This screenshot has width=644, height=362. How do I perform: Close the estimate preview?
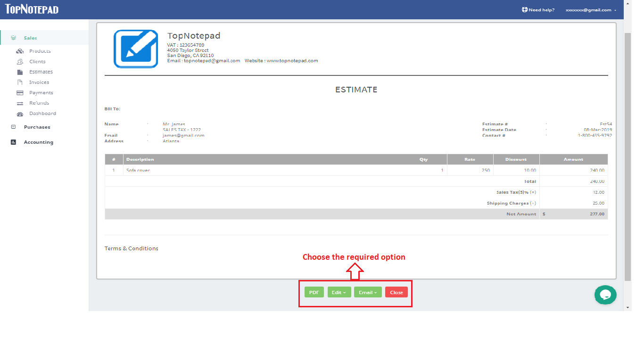click(x=396, y=292)
